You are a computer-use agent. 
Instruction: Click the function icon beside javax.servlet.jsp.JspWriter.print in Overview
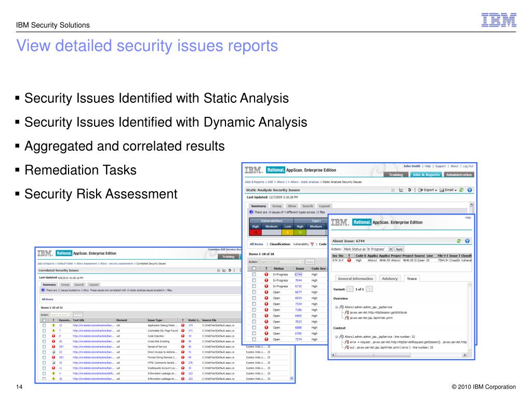(x=347, y=318)
